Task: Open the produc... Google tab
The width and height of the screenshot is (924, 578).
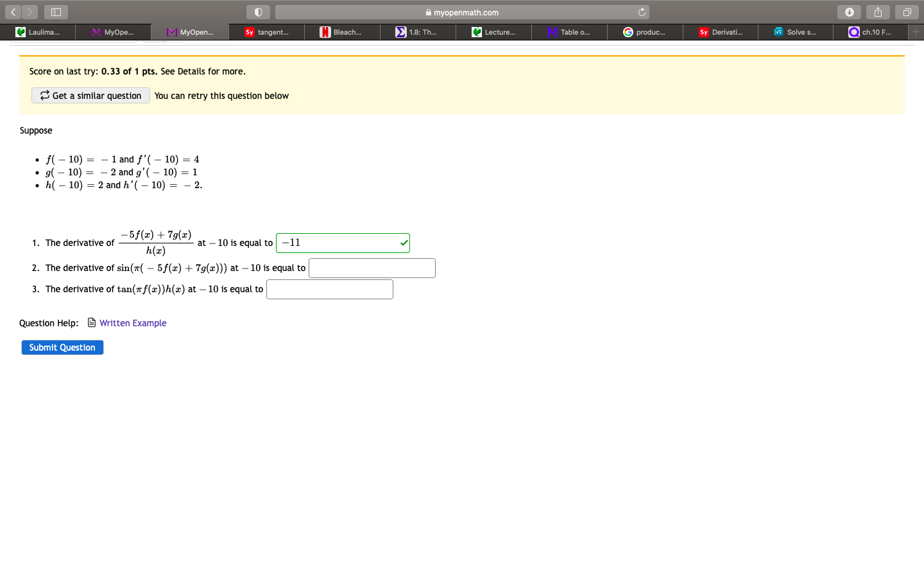Action: 645,32
